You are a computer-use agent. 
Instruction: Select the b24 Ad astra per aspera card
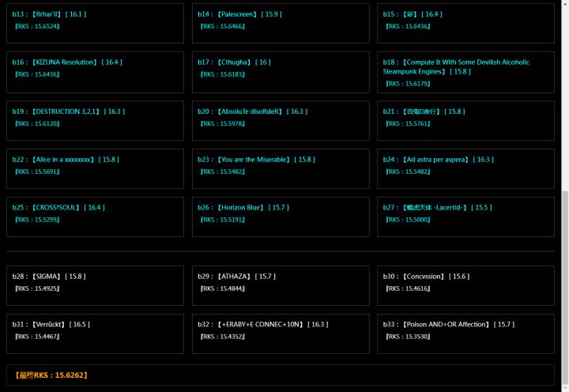tap(466, 169)
